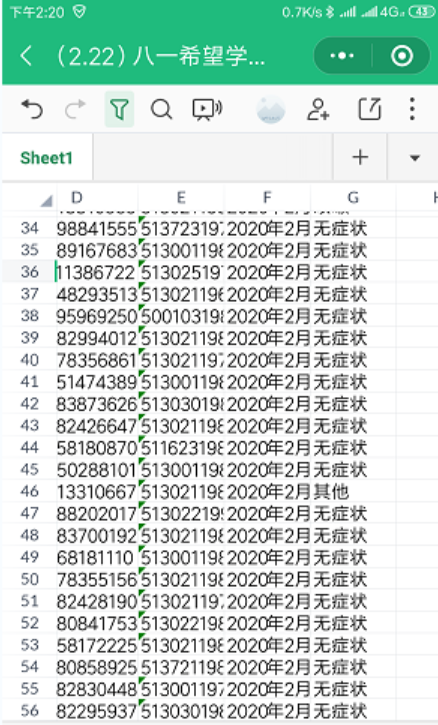Viewport: 438px width, 725px height.
Task: Share document via export icon
Action: tap(370, 110)
